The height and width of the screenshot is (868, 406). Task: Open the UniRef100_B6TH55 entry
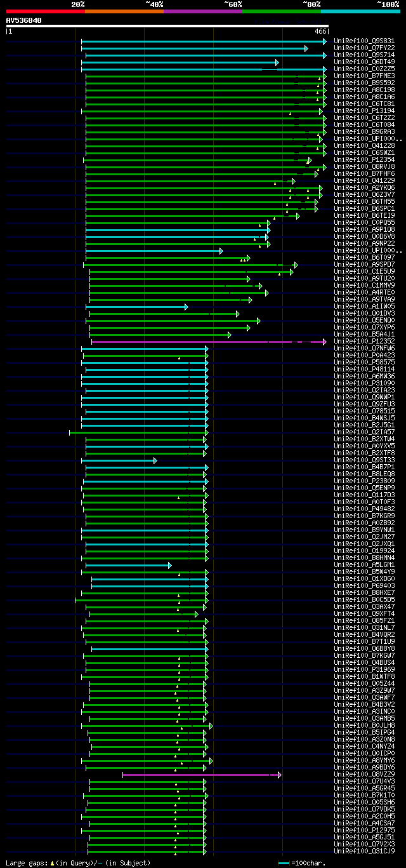coord(364,201)
